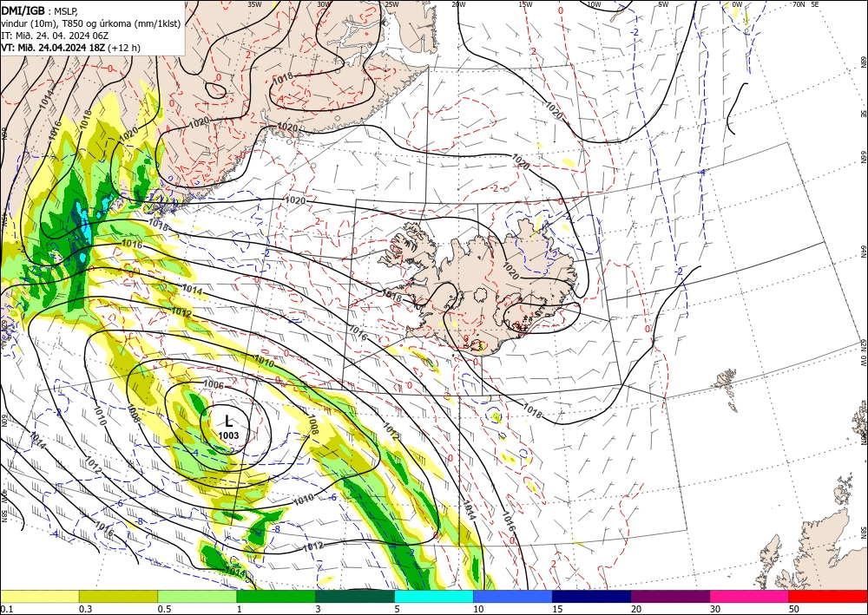The height and width of the screenshot is (615, 868).
Task: Click the yellow 0.1–0.3 legend color swatch
Action: click(39, 596)
